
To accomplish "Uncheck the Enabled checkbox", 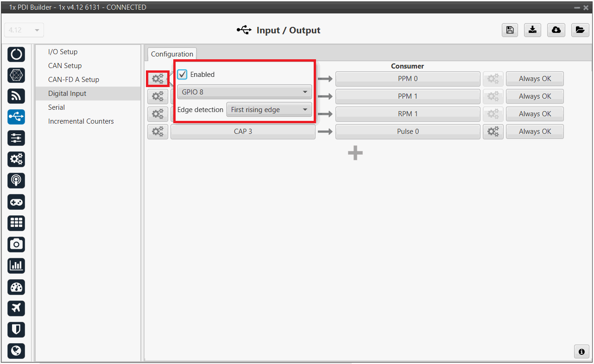I will [183, 75].
